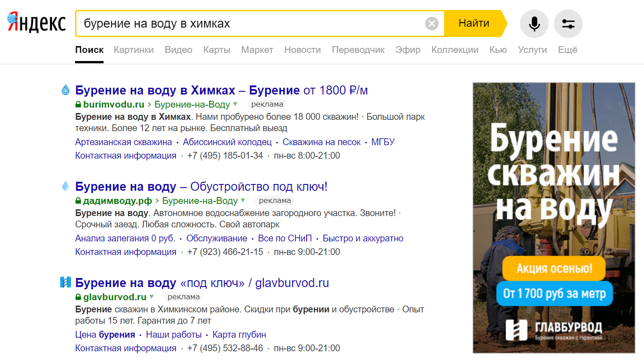The height and width of the screenshot is (363, 644).
Task: Click phone number +7 (923) 466-21-15
Action: click(225, 252)
